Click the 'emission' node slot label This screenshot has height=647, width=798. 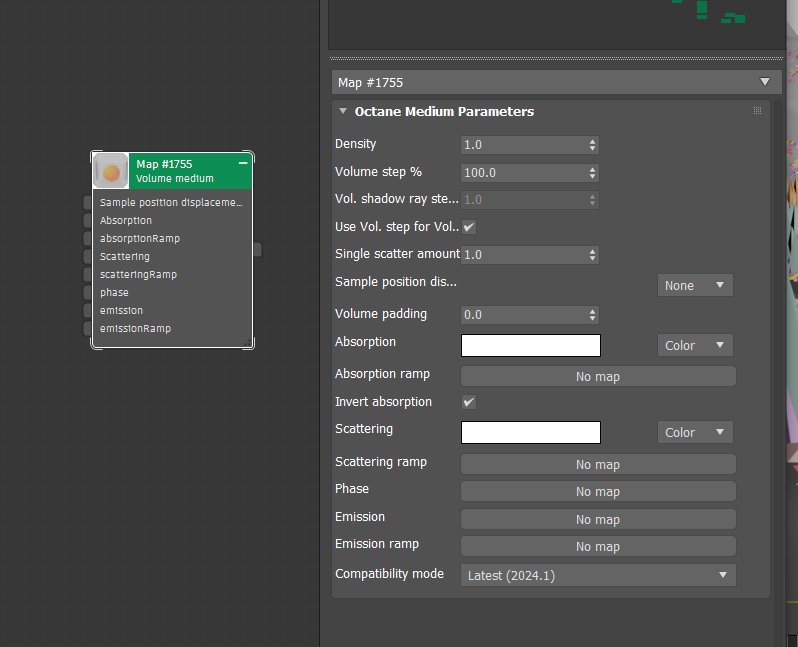(121, 311)
